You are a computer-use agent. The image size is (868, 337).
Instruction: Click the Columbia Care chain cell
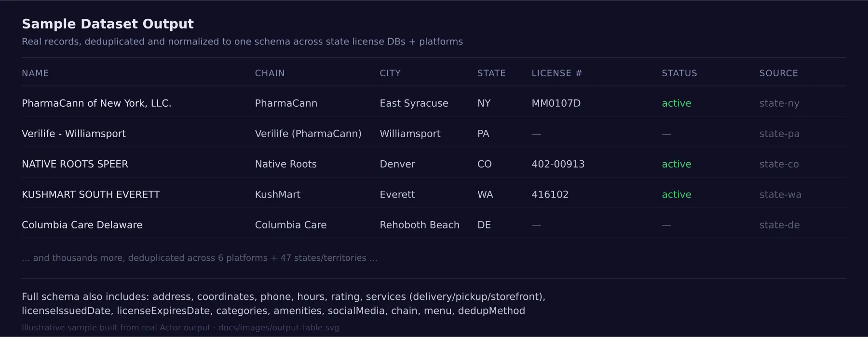pyautogui.click(x=291, y=225)
